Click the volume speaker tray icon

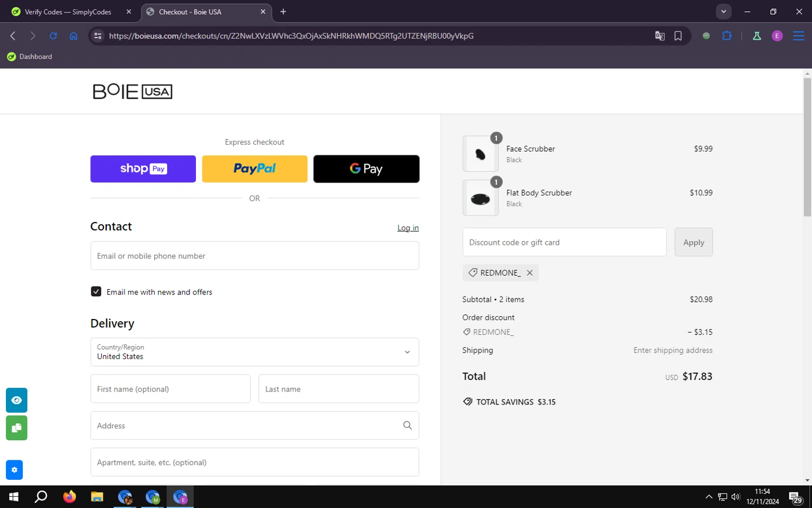pyautogui.click(x=735, y=497)
